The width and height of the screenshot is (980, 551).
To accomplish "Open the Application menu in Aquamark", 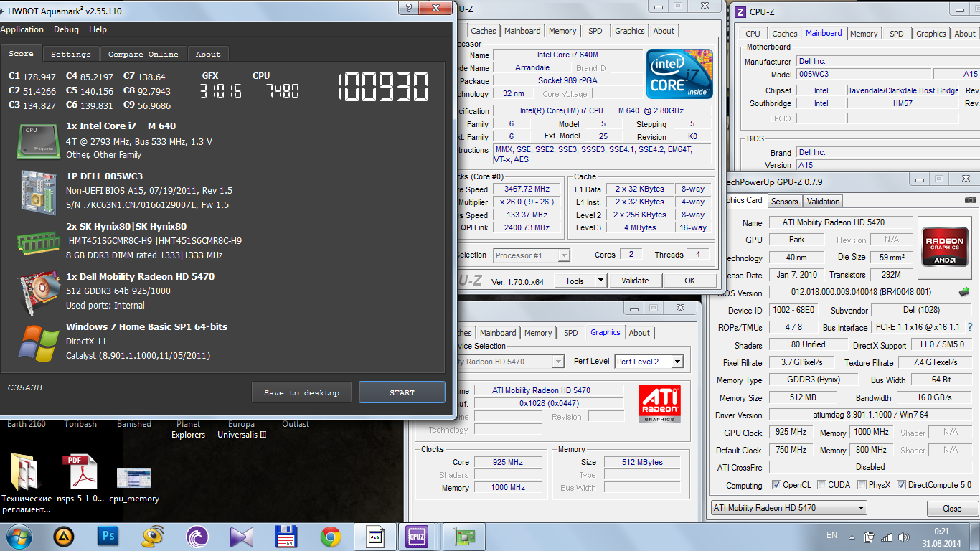I will click(22, 29).
